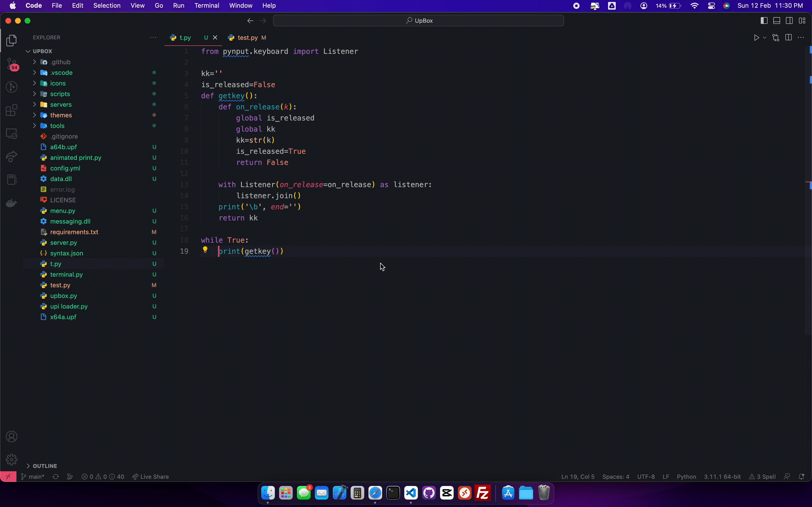Open the run options dropdown arrow

[765, 38]
